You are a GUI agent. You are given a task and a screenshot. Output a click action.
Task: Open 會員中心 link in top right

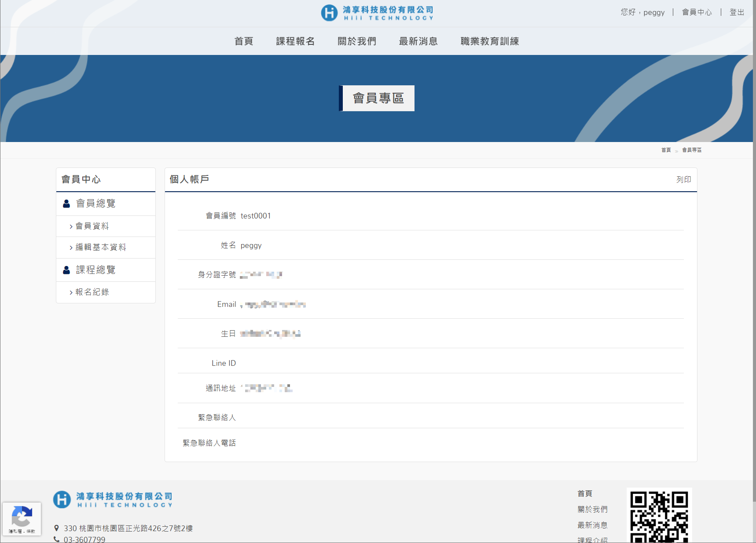[x=697, y=12]
